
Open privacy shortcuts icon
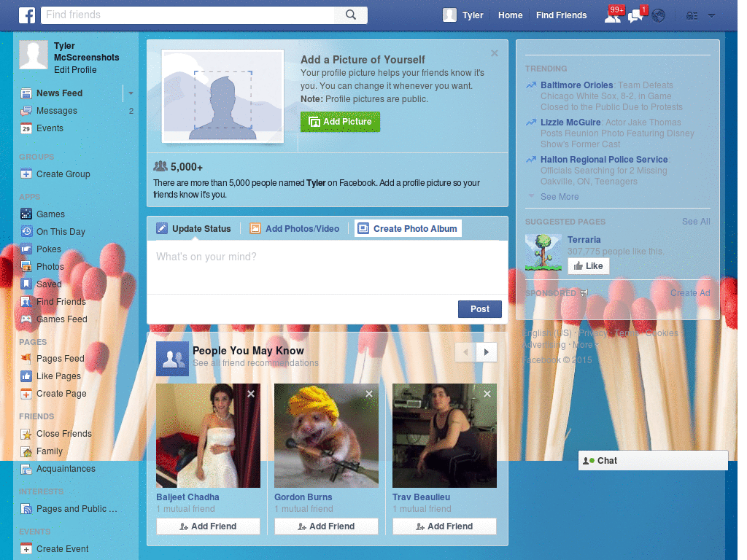pyautogui.click(x=692, y=16)
